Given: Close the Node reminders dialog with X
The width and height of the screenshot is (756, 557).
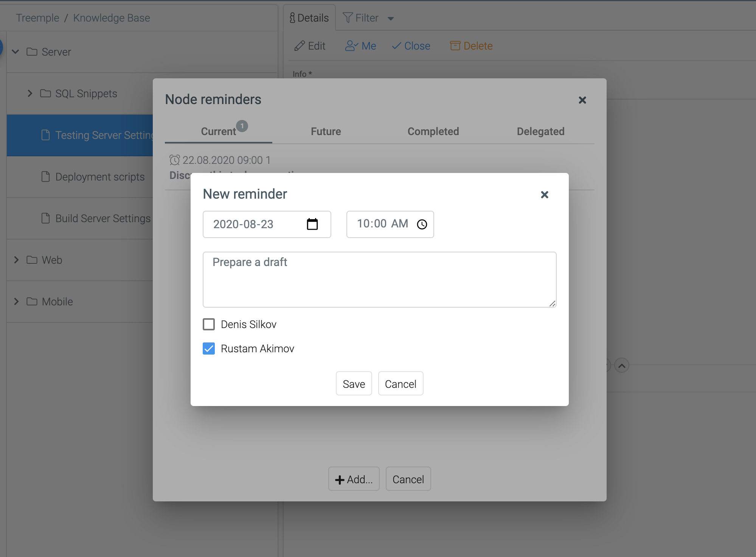Looking at the screenshot, I should point(582,100).
